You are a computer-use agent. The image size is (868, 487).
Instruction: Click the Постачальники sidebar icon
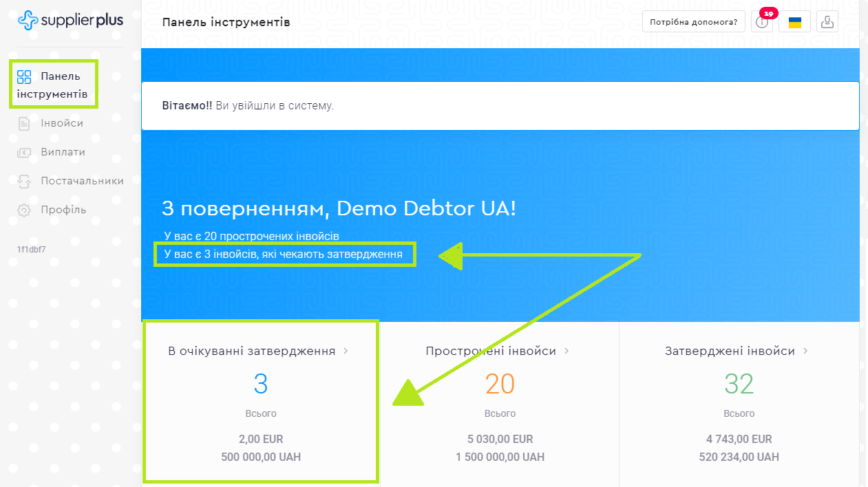24,182
